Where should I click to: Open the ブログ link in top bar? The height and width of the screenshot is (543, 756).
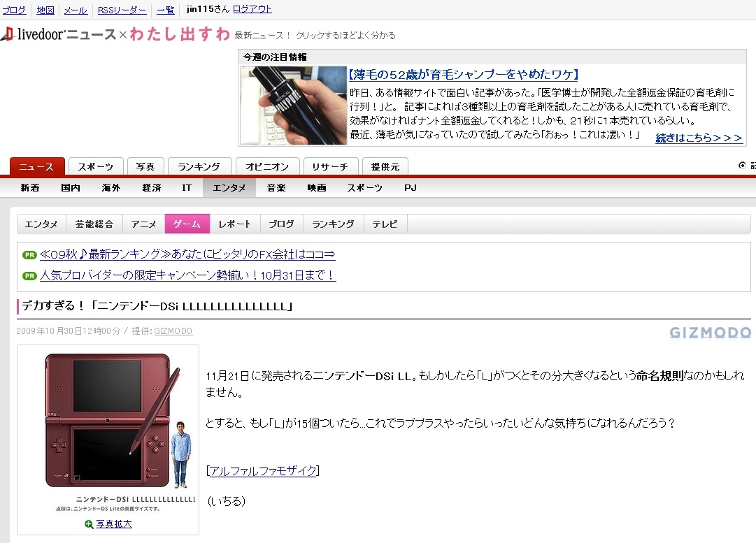pyautogui.click(x=15, y=10)
